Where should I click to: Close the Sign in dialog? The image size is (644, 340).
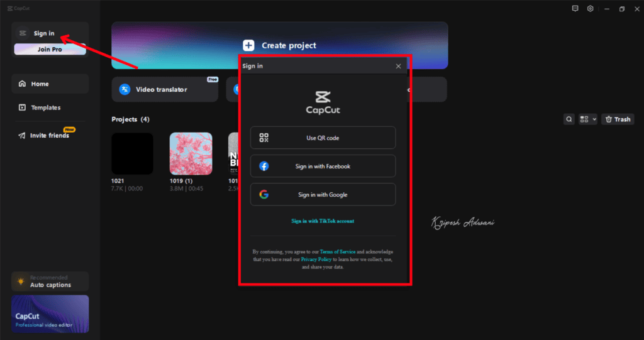point(398,66)
